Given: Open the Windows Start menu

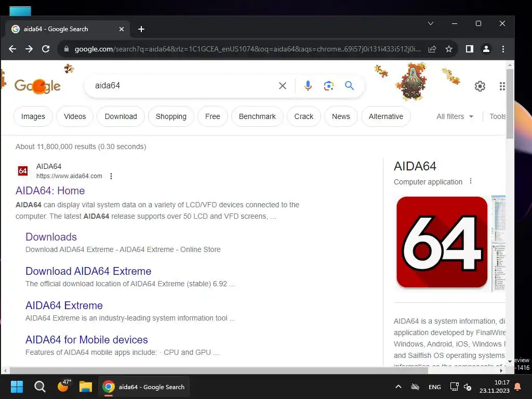Looking at the screenshot, I should coord(17,387).
